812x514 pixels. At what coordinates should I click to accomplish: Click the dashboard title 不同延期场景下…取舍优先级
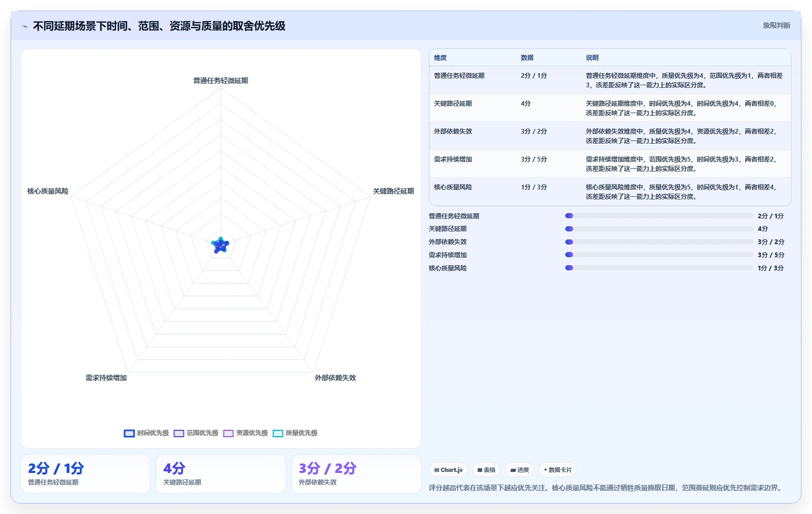tap(159, 26)
